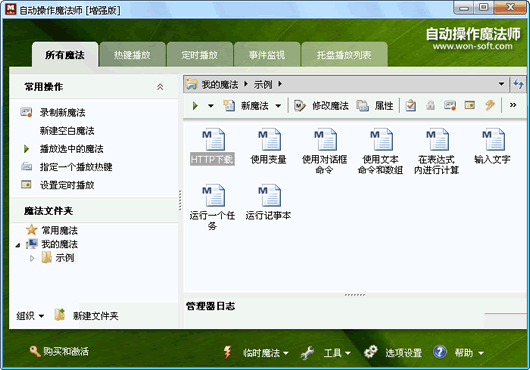Click the record new magic icon
The height and width of the screenshot is (370, 530).
pos(26,112)
